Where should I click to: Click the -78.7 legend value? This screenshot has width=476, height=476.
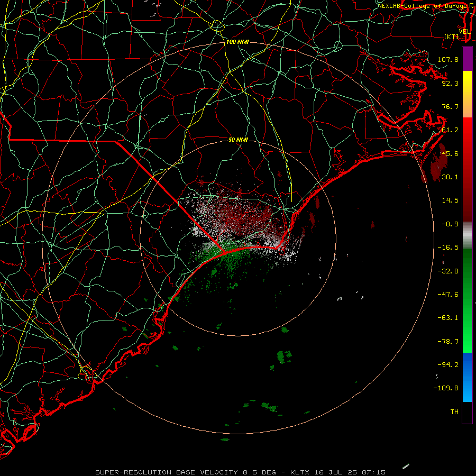pyautogui.click(x=448, y=341)
